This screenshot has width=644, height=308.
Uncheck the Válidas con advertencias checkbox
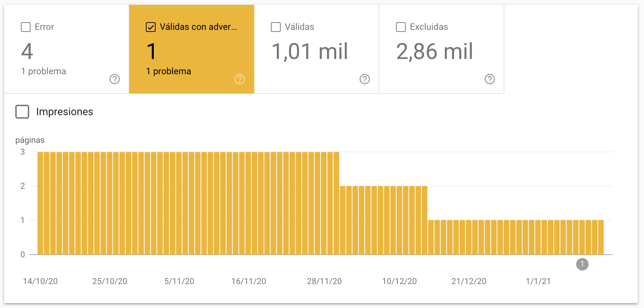pos(151,27)
